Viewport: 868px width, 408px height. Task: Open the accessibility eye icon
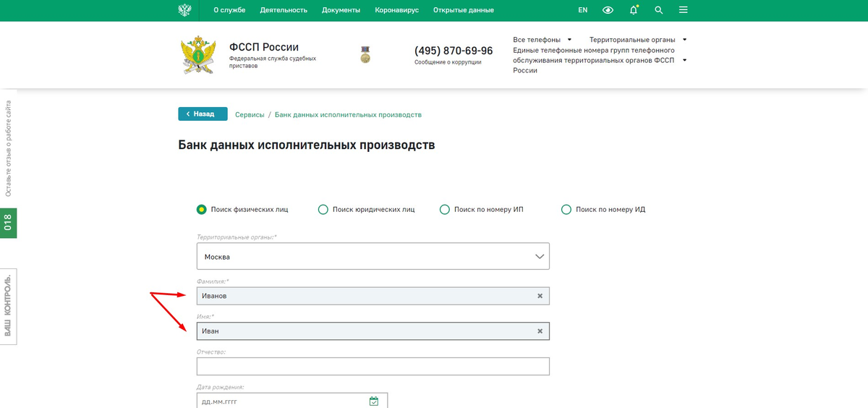(x=608, y=10)
